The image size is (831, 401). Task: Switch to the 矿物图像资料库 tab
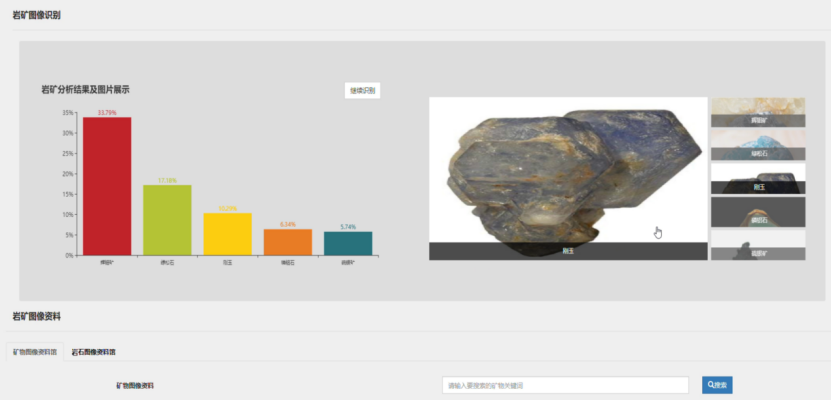[x=35, y=352]
